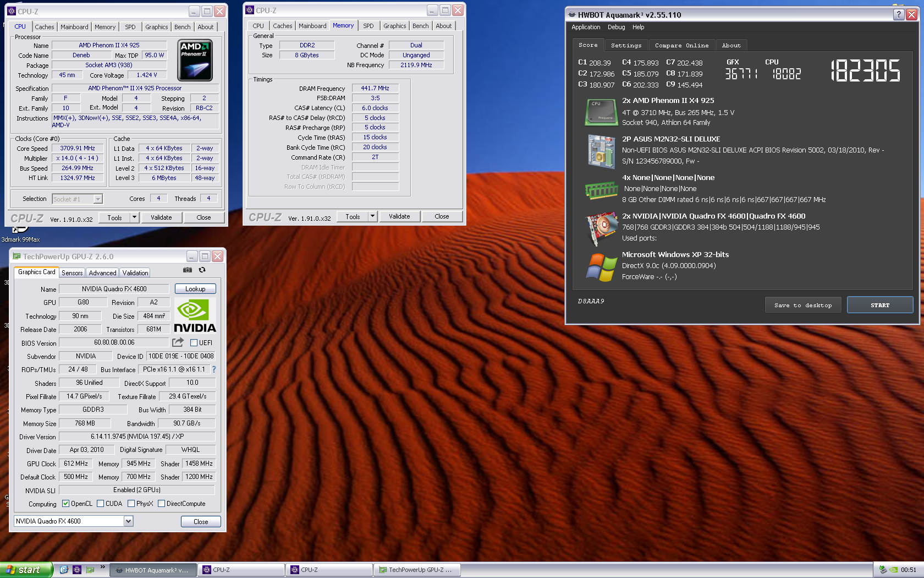Open the SPD tab in the CPU-Z Memory window

click(368, 26)
